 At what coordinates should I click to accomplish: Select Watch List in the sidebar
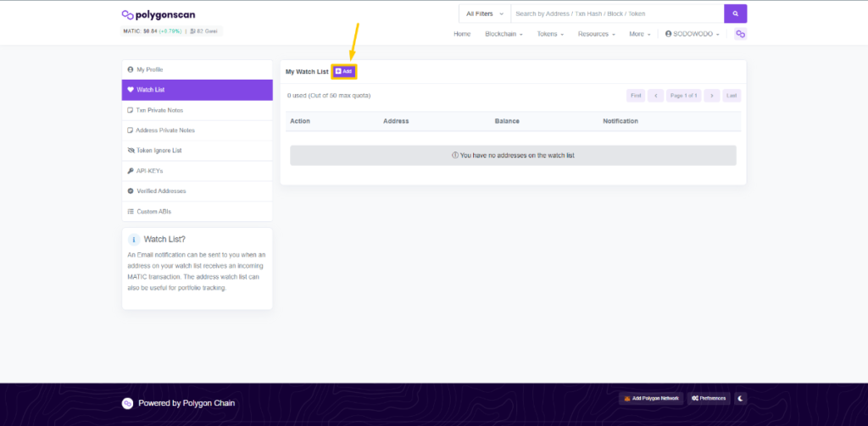(x=197, y=90)
